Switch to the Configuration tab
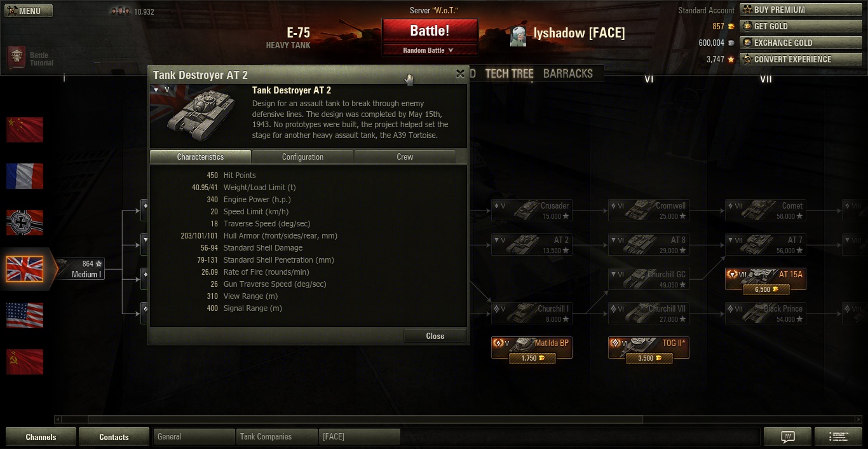The width and height of the screenshot is (868, 449). (x=302, y=156)
